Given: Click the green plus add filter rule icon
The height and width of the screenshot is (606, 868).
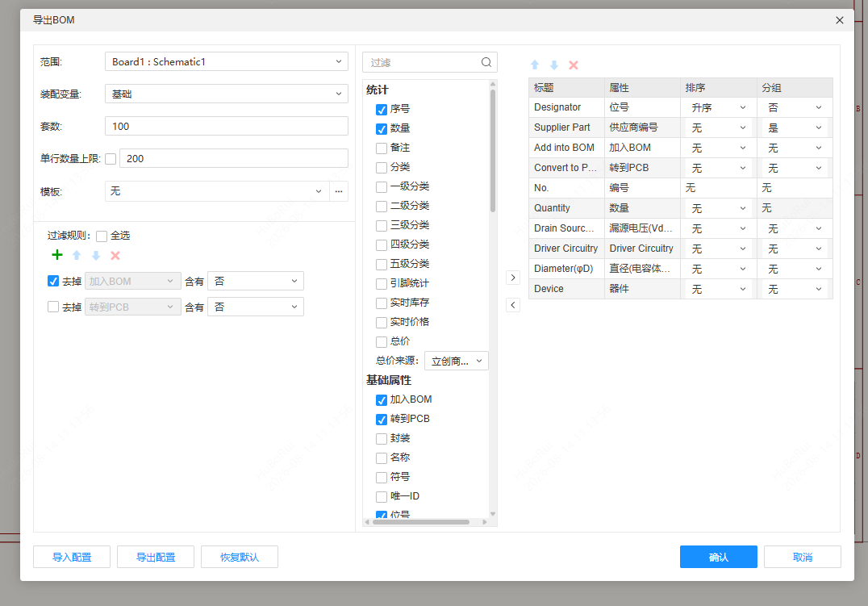Looking at the screenshot, I should [x=57, y=255].
